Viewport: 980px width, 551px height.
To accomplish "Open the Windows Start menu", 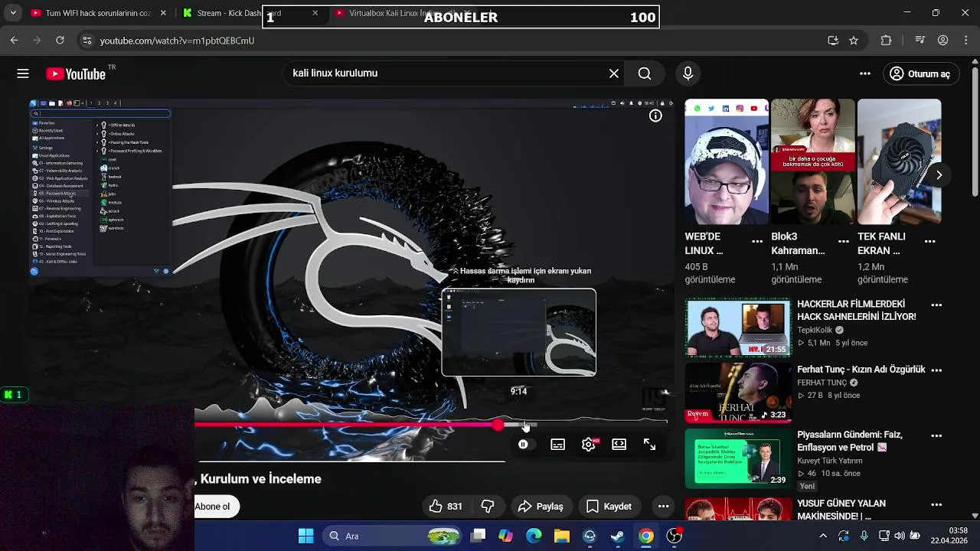I will (305, 536).
